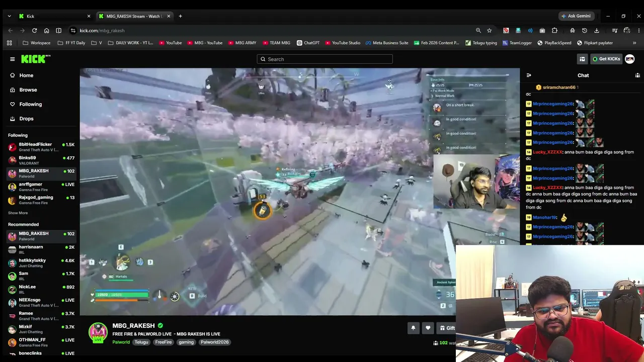Viewport: 644px width, 362px height.
Task: Open the Kick hamburger sidebar menu
Action: [x=13, y=59]
